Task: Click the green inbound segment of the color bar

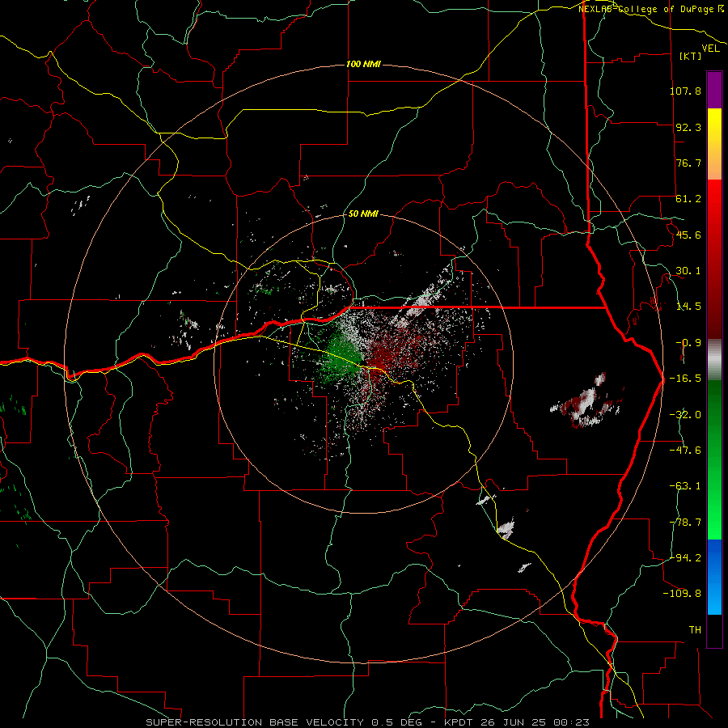Action: [x=714, y=459]
